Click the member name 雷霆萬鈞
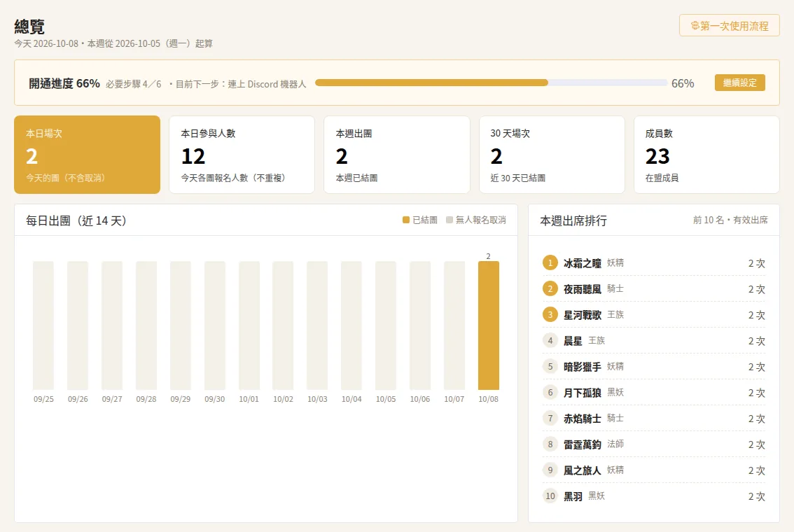 pyautogui.click(x=583, y=444)
